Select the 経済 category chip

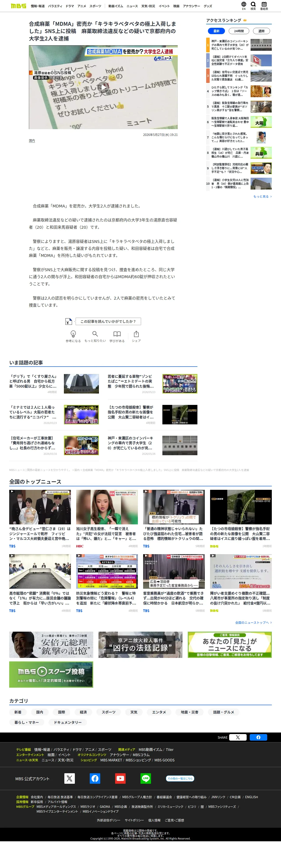(x=83, y=712)
